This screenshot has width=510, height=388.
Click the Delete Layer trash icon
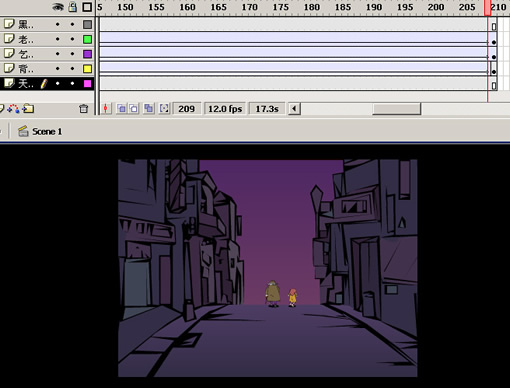83,109
